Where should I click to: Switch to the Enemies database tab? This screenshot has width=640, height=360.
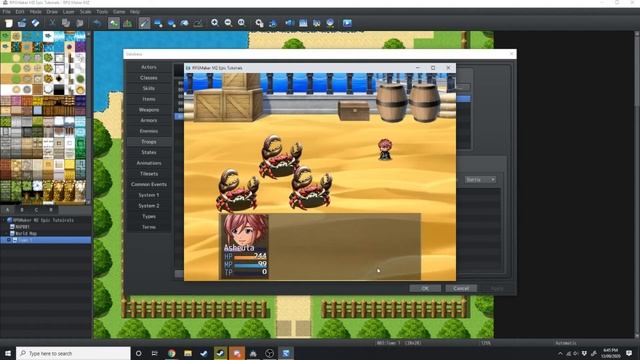tap(149, 131)
